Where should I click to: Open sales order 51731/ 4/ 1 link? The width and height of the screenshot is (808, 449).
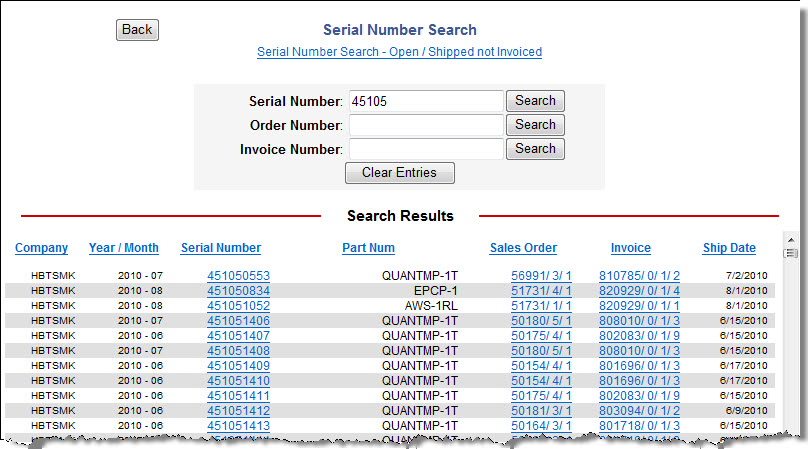tap(541, 291)
